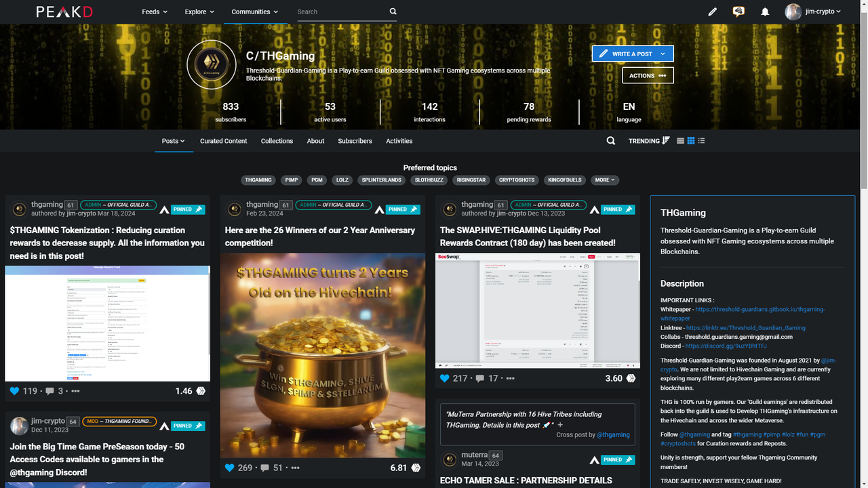Open more options on the 26 Winners post
Viewport: 868px width, 488px height.
296,468
